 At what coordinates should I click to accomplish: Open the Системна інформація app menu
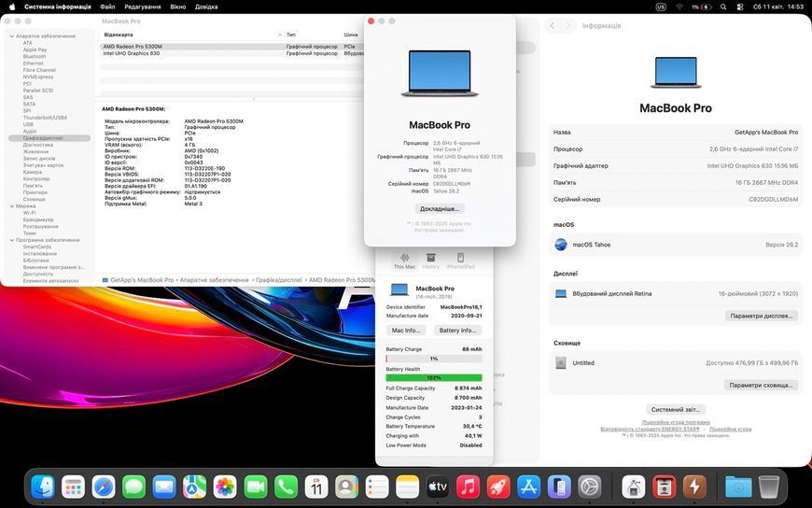click(58, 7)
